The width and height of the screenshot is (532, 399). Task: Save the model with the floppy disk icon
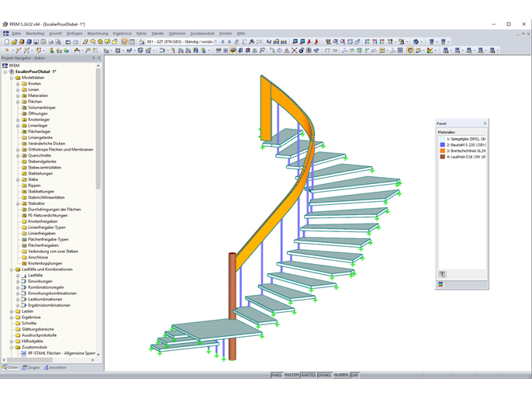point(36,42)
